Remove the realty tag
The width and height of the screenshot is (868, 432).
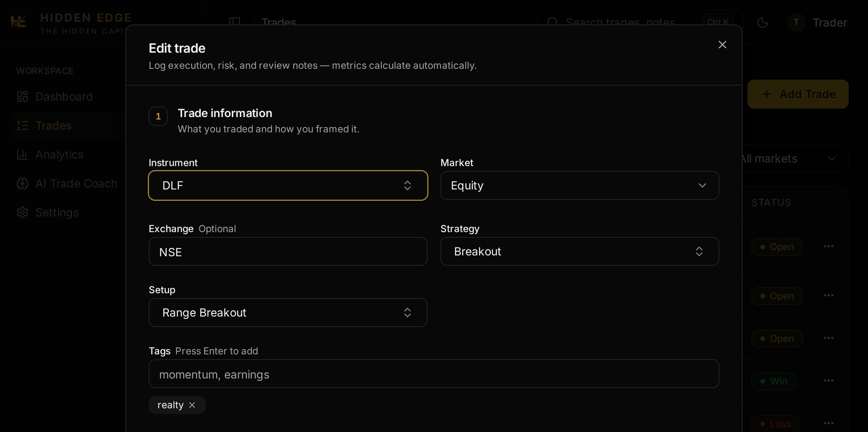point(192,405)
